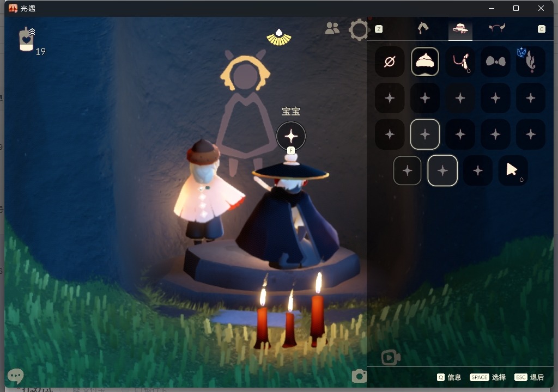Select the brightly outlined star slot in the bottom row
The height and width of the screenshot is (392, 558).
coord(442,171)
